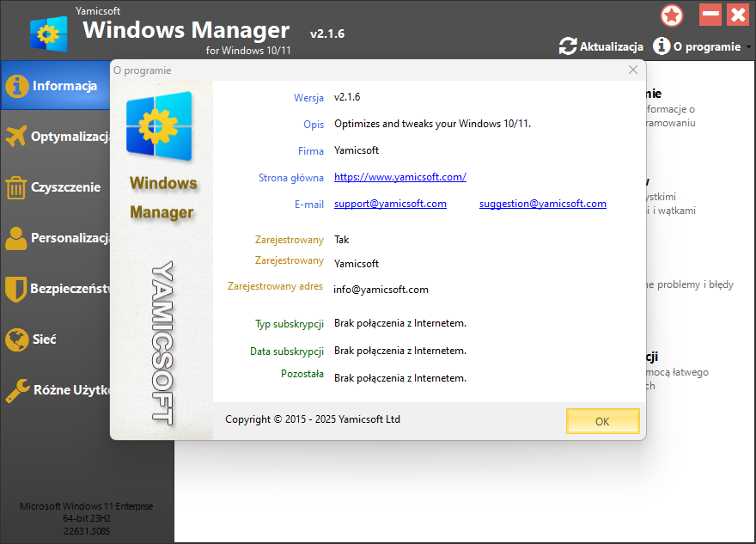Screen dimensions: 756x544
Task: Click the vertical YAMICSOFT text in dialog
Action: click(162, 343)
